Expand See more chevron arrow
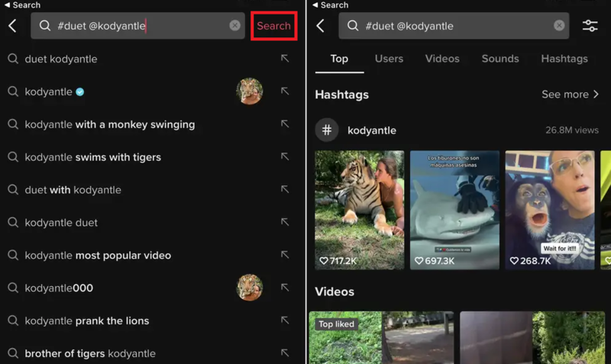 (x=596, y=94)
